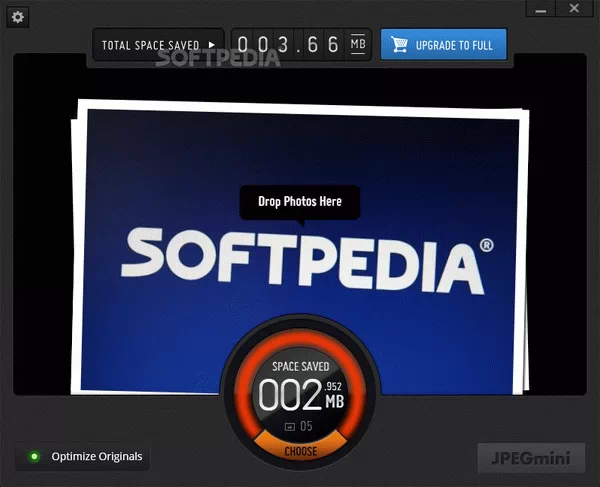
Task: Click the 05 photo count number
Action: tap(306, 426)
